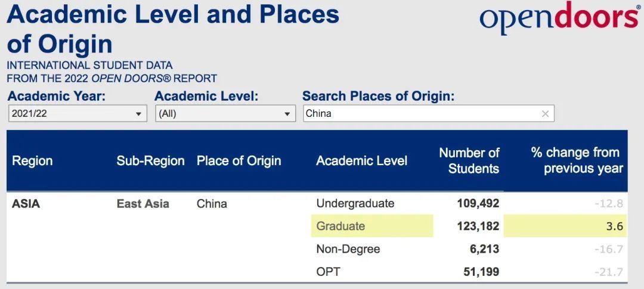Click the opendoors logo

[x=559, y=17]
